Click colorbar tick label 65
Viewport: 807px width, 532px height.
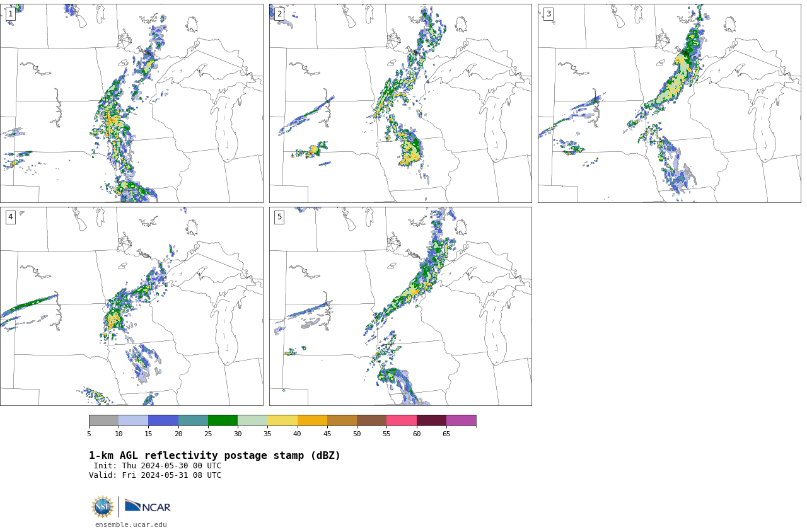coord(446,434)
